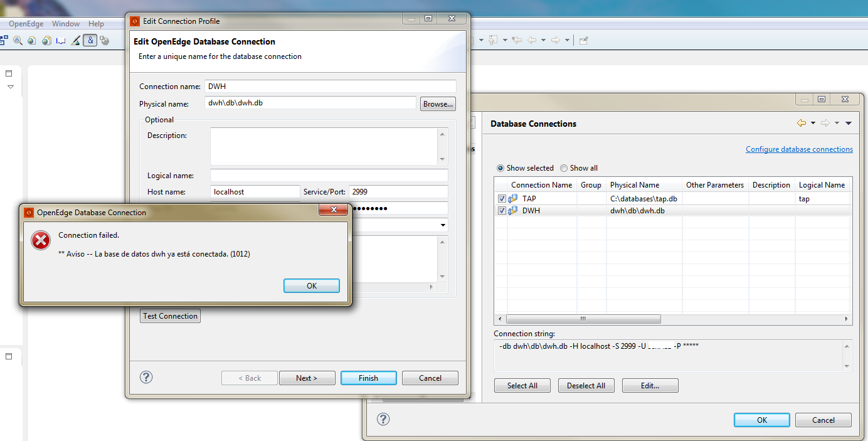Viewport: 868px width, 441px height.
Task: Click the Description box vertical scrollbar
Action: coord(443,147)
